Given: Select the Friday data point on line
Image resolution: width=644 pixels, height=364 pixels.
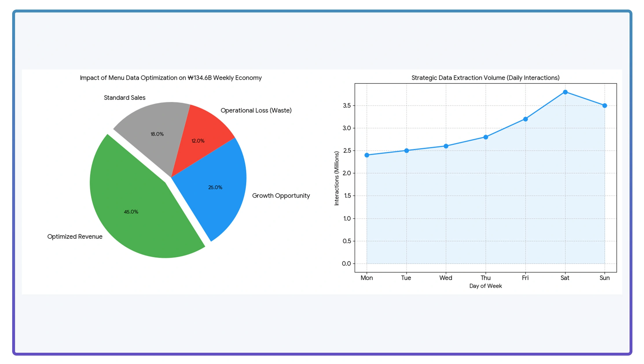Looking at the screenshot, I should tap(525, 119).
